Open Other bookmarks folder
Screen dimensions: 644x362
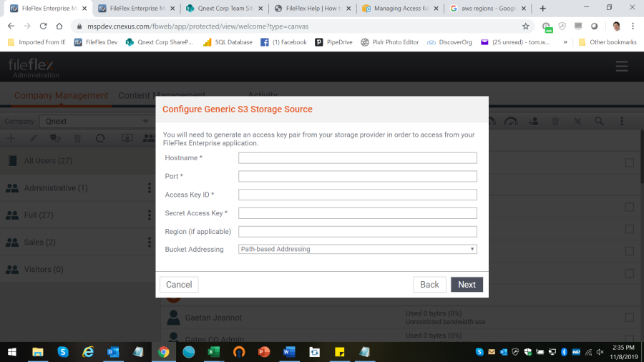(608, 42)
